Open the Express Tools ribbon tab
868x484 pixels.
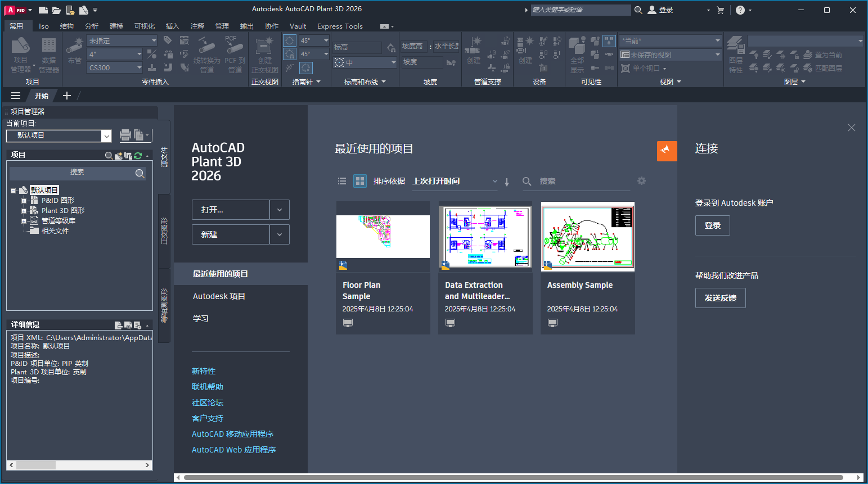[340, 26]
